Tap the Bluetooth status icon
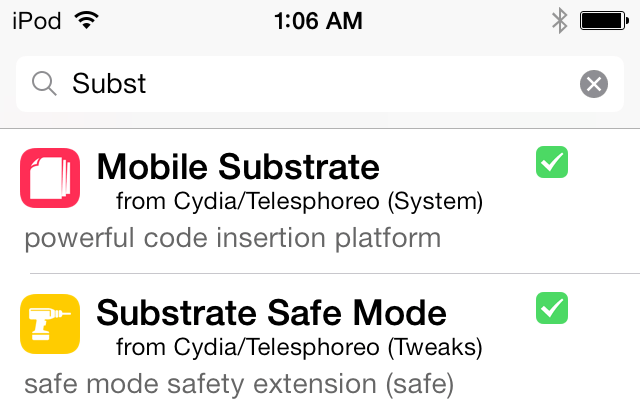Screen dimensions: 640x417 tap(560, 19)
